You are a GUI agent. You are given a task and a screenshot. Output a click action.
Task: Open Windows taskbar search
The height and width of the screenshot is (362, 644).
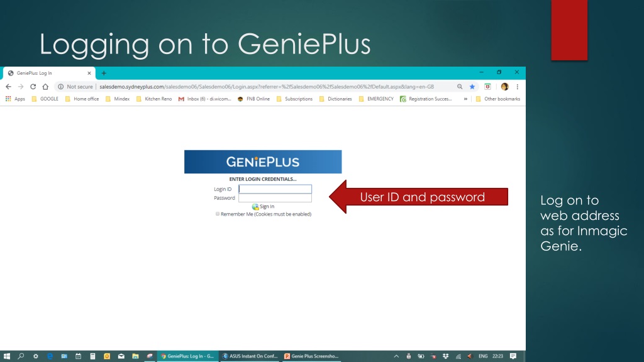pos(21,356)
